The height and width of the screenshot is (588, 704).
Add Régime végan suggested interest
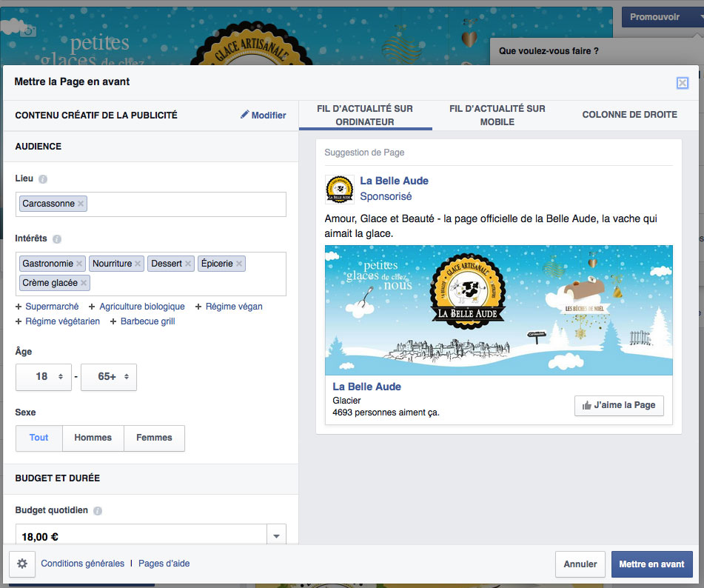pos(229,307)
